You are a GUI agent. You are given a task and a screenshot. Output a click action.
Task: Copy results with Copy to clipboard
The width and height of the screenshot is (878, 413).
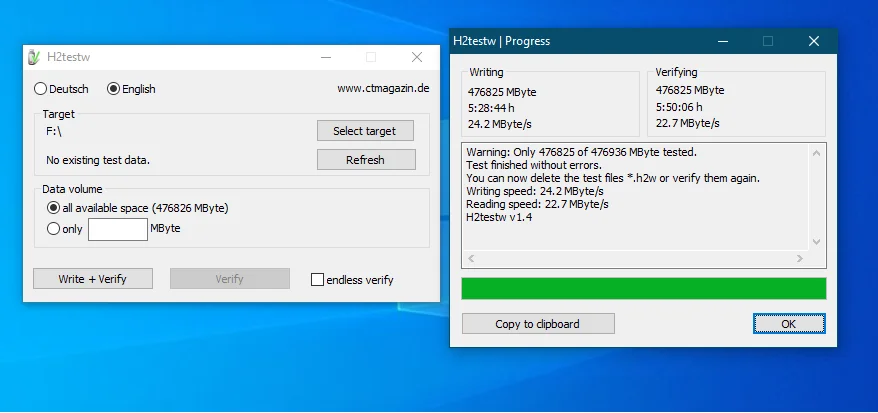(x=538, y=324)
